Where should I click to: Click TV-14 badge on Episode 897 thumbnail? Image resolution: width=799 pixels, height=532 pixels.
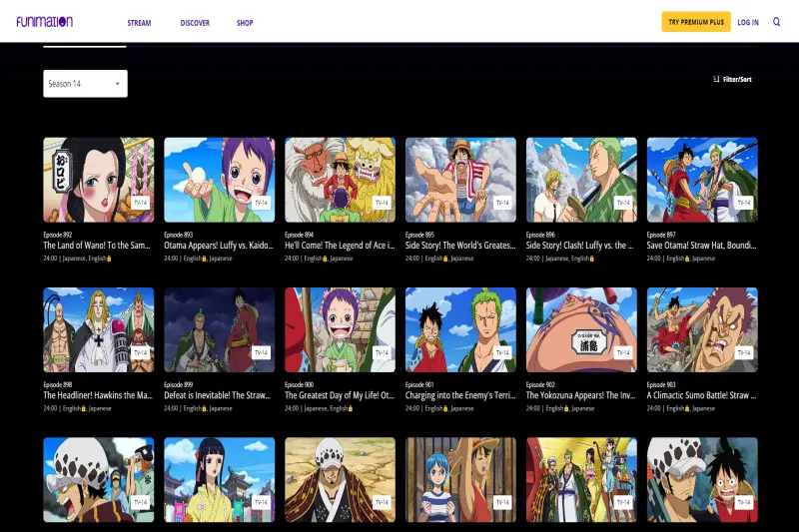pos(744,203)
